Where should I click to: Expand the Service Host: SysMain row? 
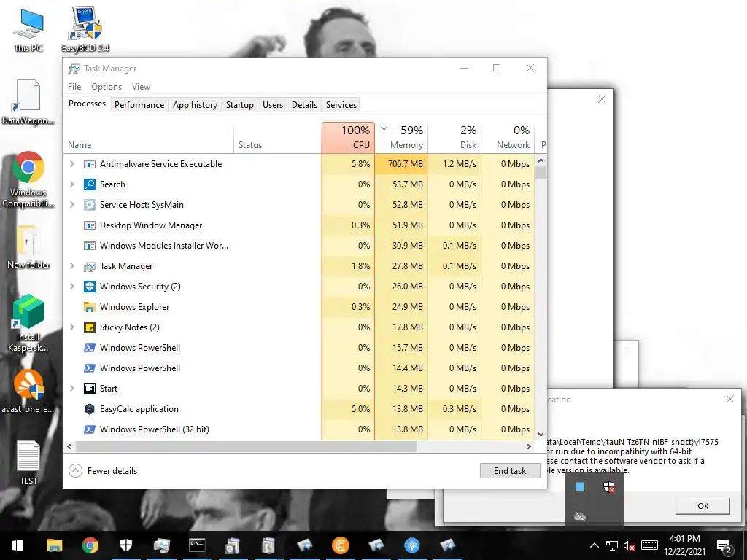click(72, 205)
